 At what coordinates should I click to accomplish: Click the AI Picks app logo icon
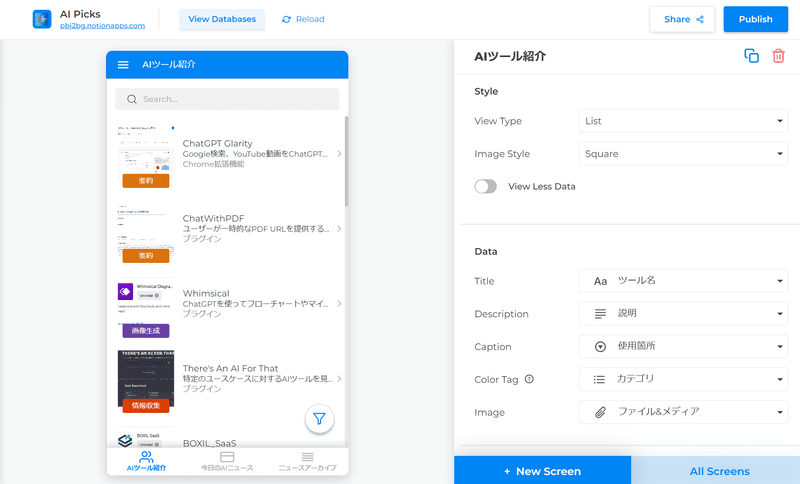[x=42, y=19]
